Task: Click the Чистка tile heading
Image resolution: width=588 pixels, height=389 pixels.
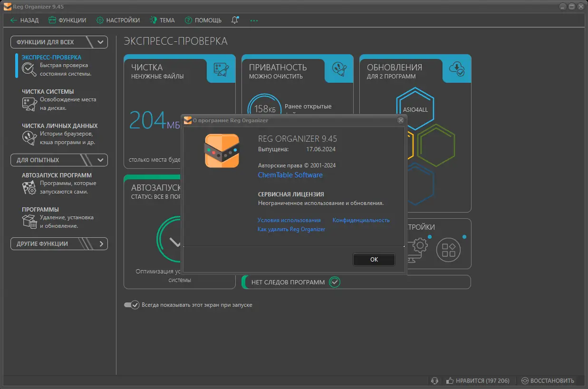Action: tap(147, 67)
